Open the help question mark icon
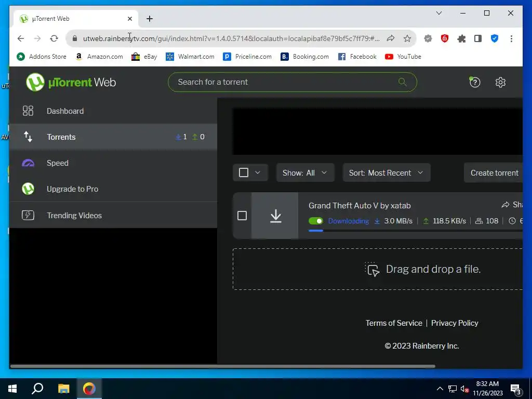Screen dimensions: 532x399 (x=475, y=82)
